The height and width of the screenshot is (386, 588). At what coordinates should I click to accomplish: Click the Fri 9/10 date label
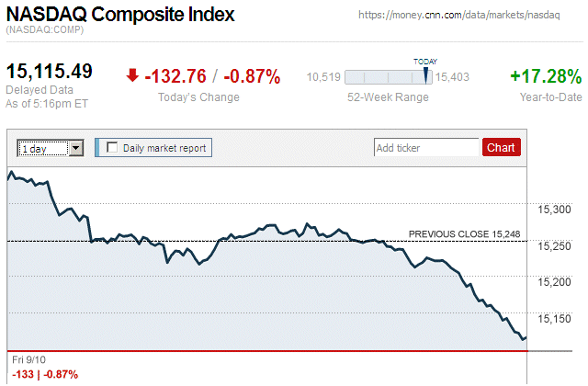tap(29, 358)
